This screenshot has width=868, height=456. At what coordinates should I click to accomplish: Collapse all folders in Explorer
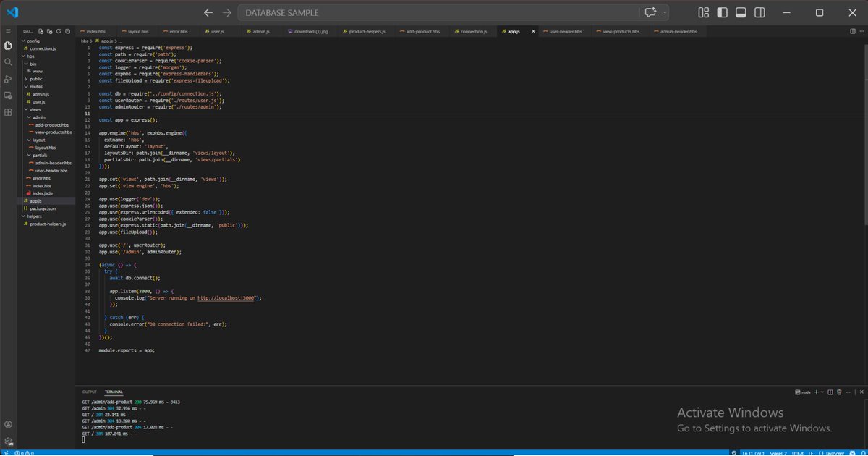67,31
